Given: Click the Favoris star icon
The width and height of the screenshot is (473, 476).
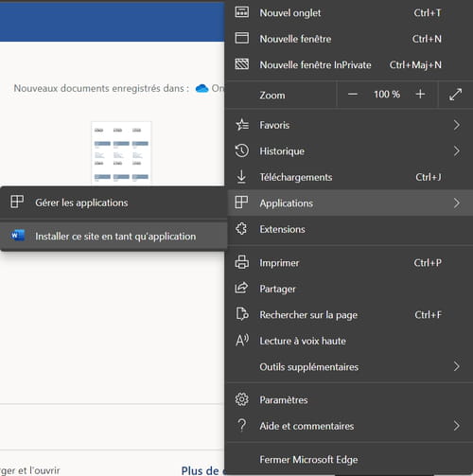Looking at the screenshot, I should (242, 125).
